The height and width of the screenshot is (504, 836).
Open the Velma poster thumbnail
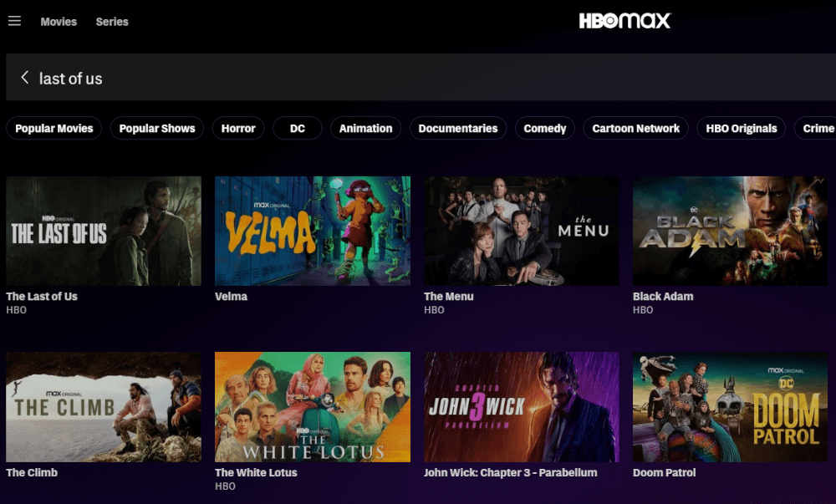pyautogui.click(x=313, y=232)
